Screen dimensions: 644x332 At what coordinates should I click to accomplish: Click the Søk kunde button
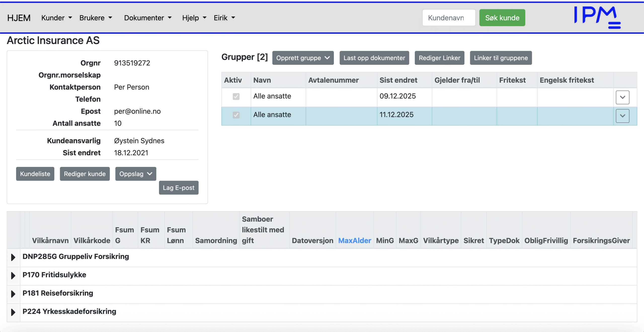point(502,18)
